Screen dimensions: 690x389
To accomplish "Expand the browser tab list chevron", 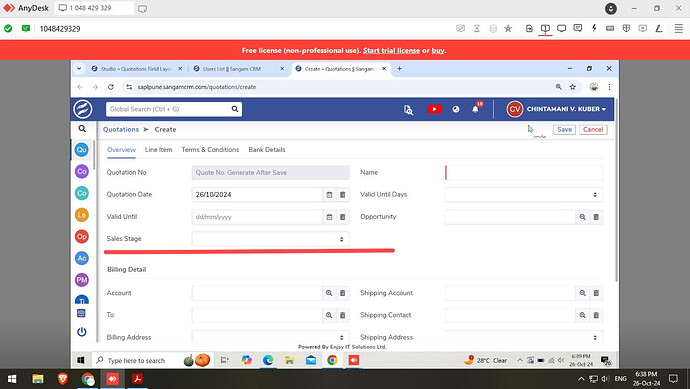I will pos(79,69).
